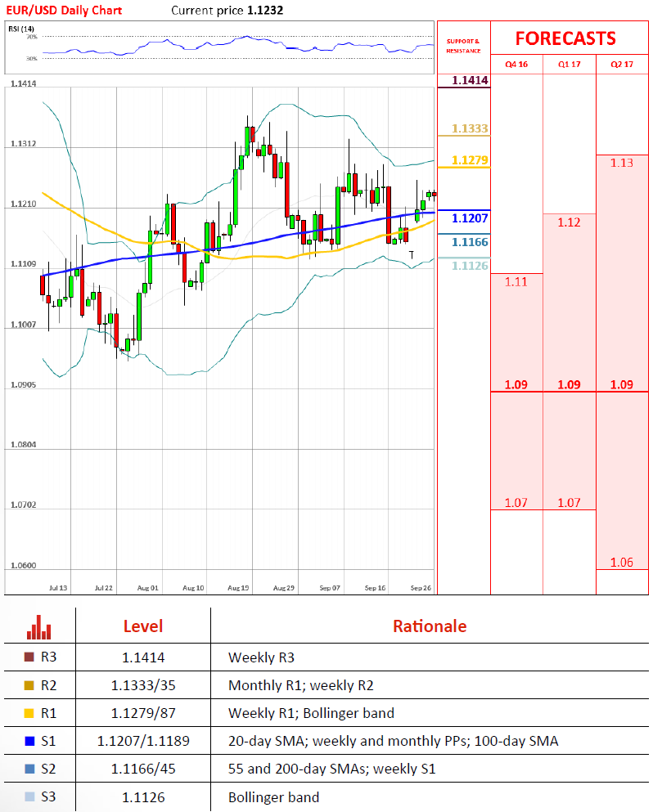
Task: Click the bold 1.09 value in Q4 16
Action: pos(516,385)
